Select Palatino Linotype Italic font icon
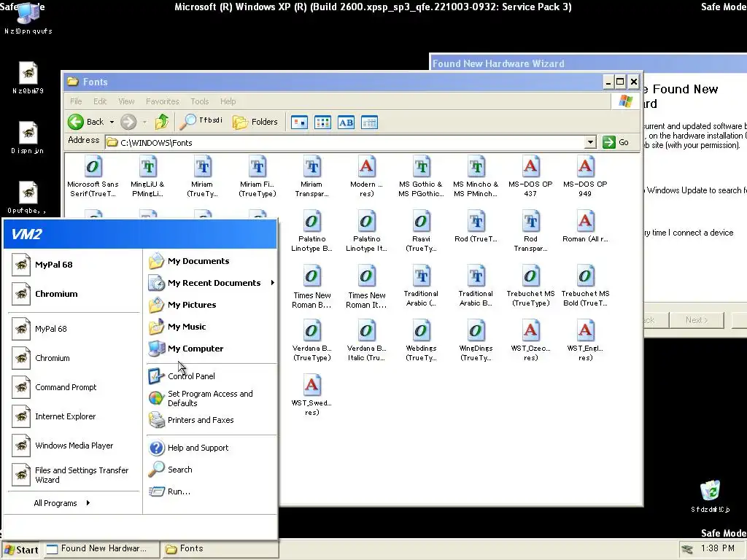 (366, 222)
